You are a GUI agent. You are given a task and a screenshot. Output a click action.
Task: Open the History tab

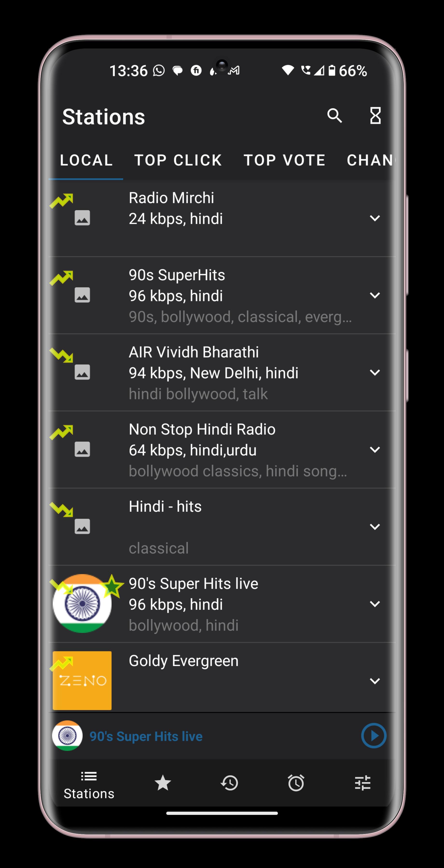point(229,783)
